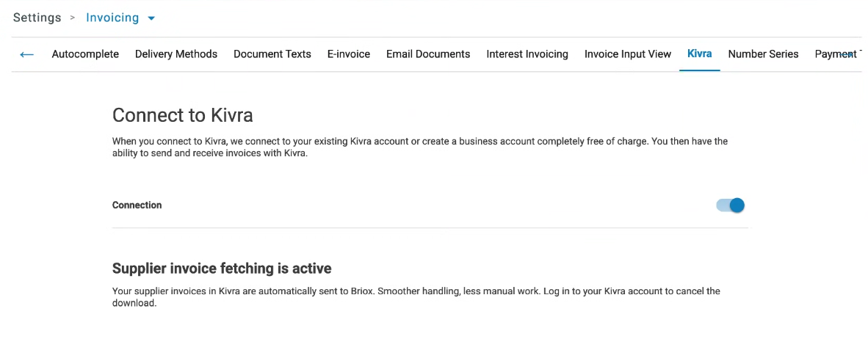Switch to the Number Series tab
The image size is (868, 339).
(x=763, y=54)
